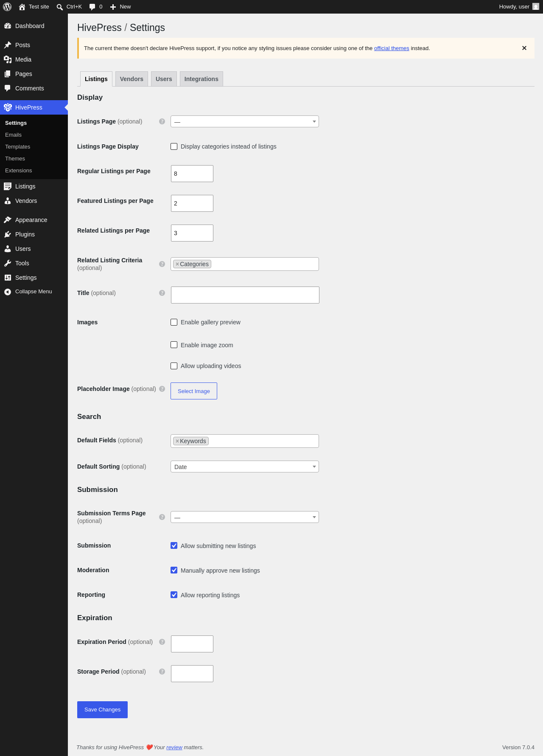Click the Storage Period input

click(x=192, y=674)
